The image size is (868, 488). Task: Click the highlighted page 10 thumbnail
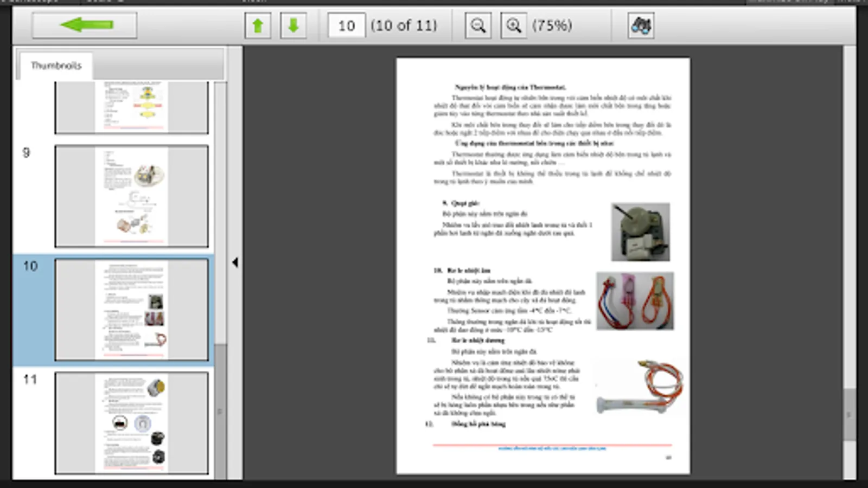[131, 309]
